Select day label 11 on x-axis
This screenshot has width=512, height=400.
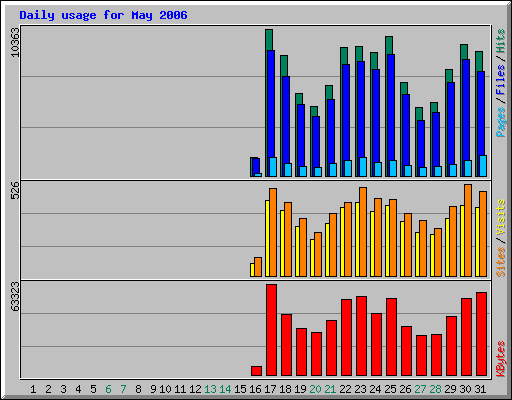point(180,389)
